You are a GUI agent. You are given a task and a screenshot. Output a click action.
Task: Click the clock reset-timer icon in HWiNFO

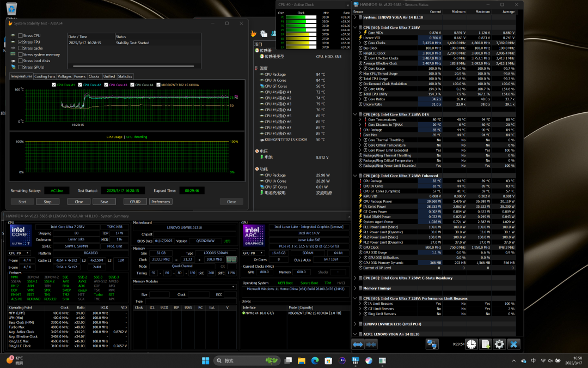pyautogui.click(x=471, y=344)
